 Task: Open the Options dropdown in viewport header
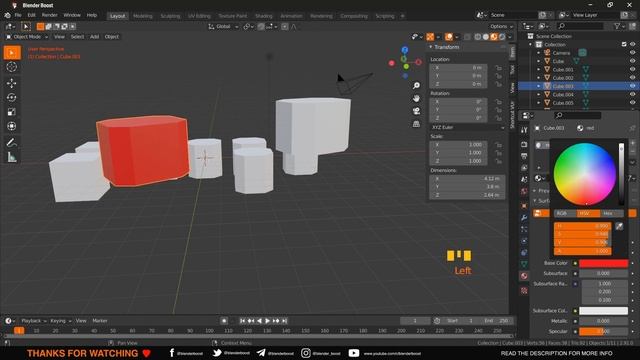(502, 27)
